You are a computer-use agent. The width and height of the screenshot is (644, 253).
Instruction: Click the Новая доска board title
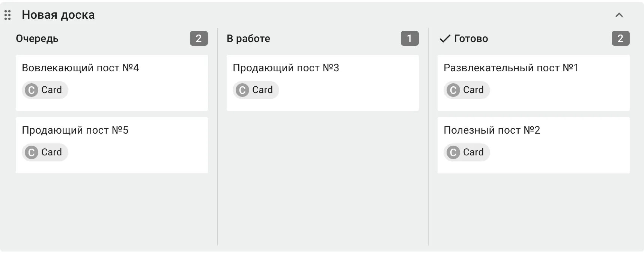[x=59, y=15]
